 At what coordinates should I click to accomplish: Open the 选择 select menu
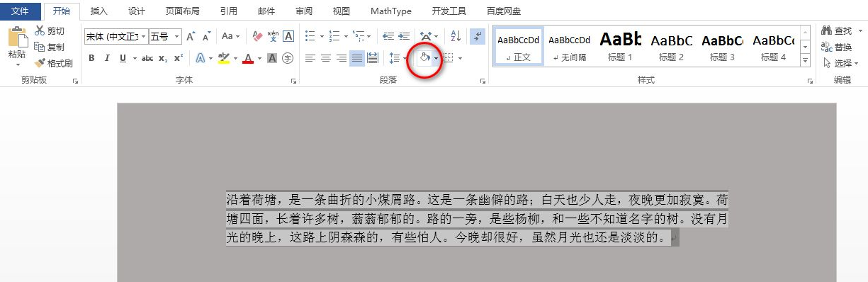coord(840,63)
